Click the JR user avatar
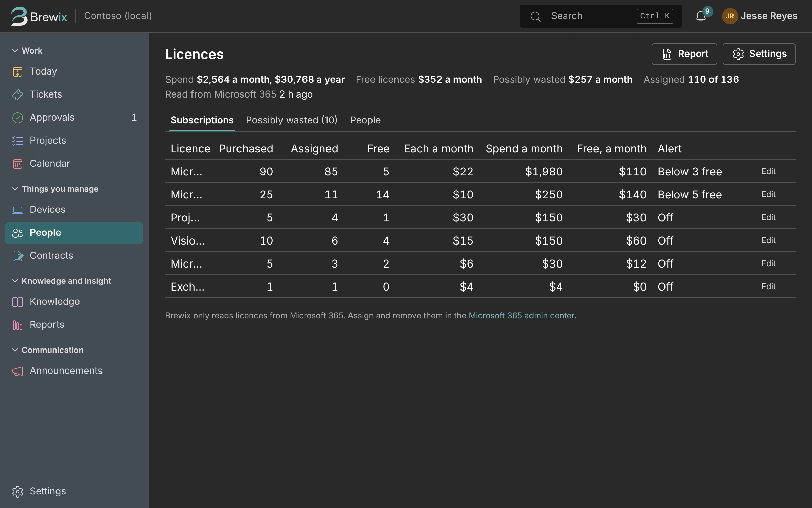This screenshot has width=812, height=508. pos(730,16)
